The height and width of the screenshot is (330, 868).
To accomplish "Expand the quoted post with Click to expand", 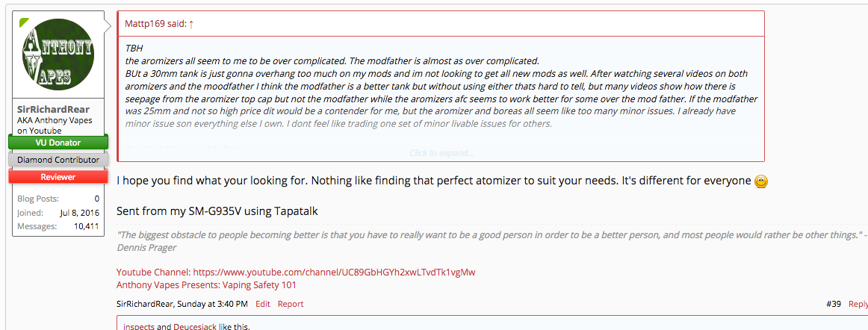I will [441, 153].
